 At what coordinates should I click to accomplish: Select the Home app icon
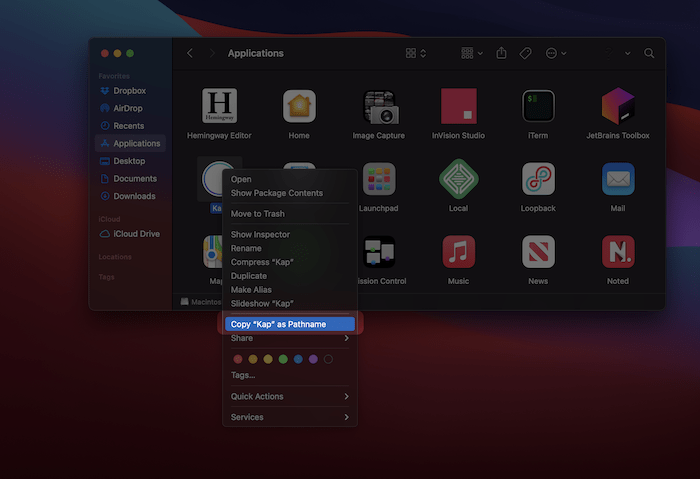click(x=299, y=106)
